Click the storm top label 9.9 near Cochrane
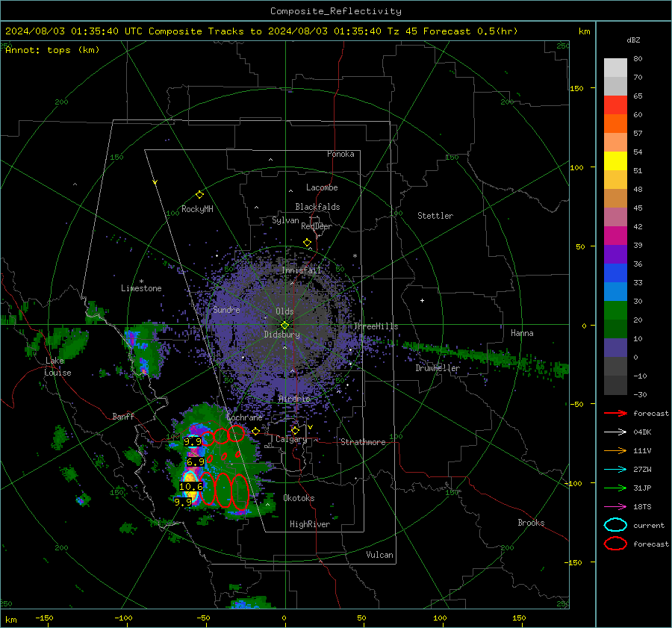Viewport: 672px width, 628px height. pos(193,441)
